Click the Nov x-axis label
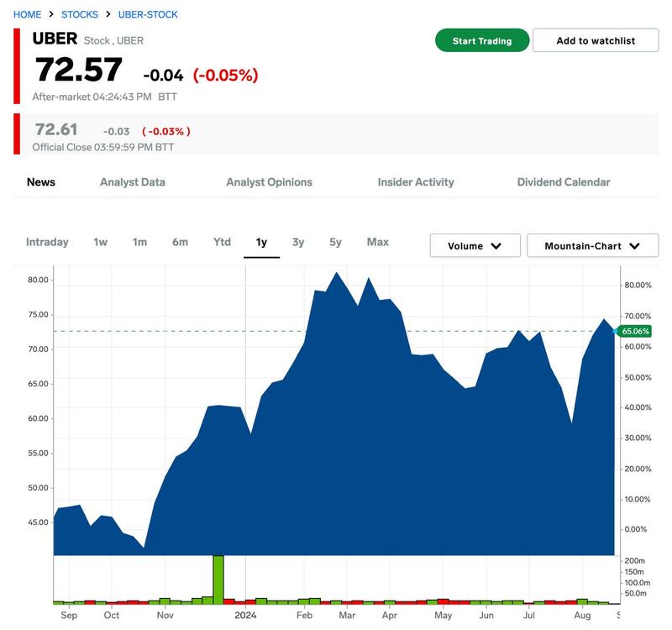This screenshot has width=672, height=630. [165, 616]
